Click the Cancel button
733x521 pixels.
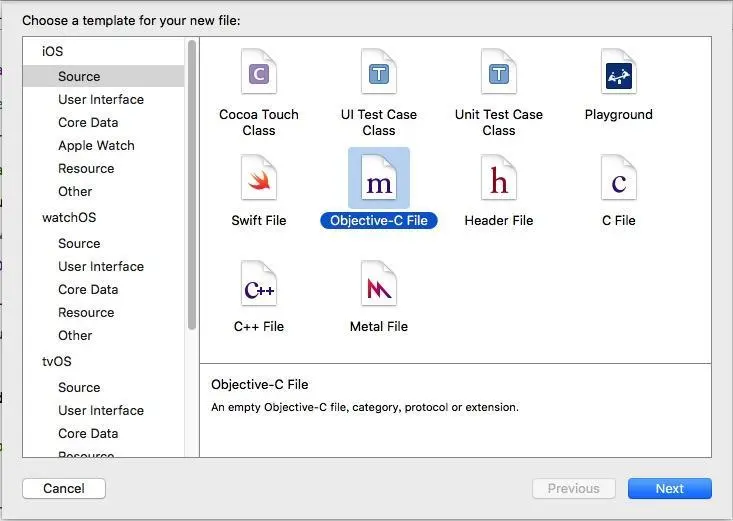(64, 488)
